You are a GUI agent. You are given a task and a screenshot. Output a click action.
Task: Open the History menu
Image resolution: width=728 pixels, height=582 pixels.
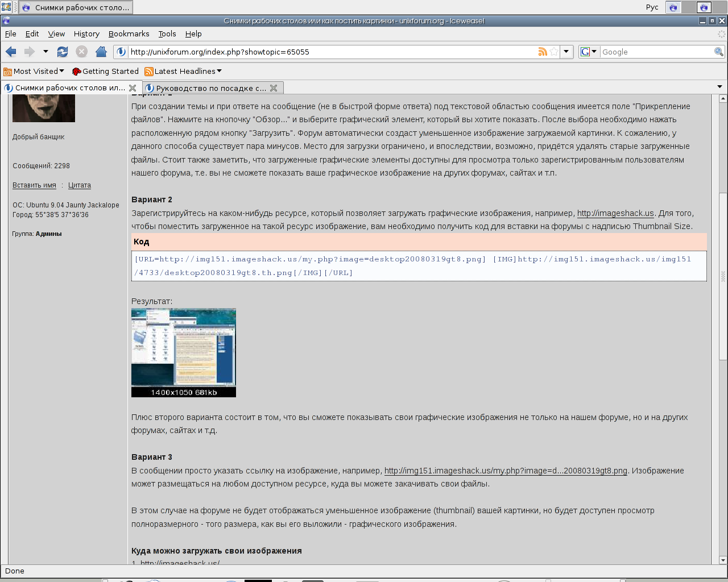86,34
